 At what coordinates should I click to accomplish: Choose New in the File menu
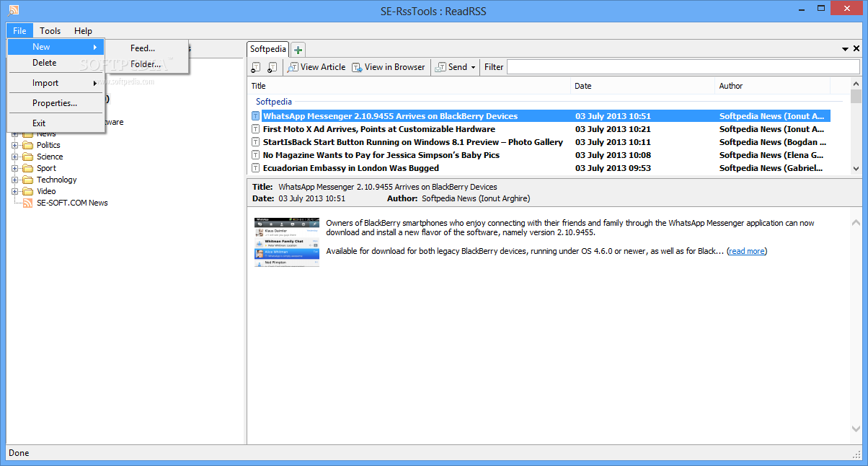56,47
